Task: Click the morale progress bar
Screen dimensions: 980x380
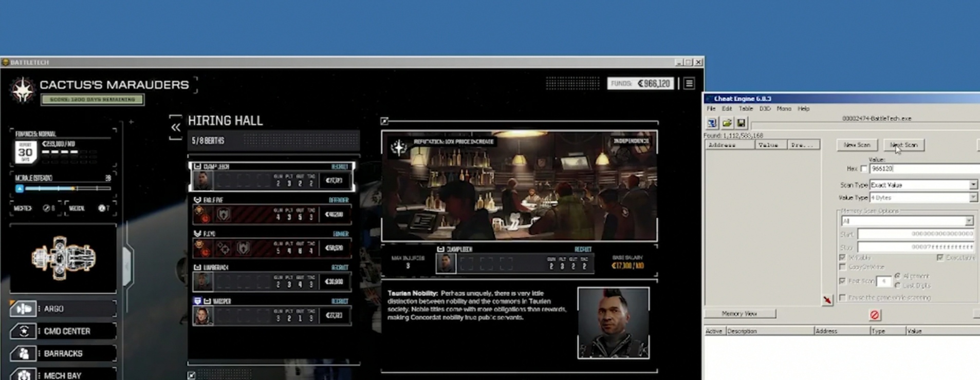Action: tap(67, 188)
